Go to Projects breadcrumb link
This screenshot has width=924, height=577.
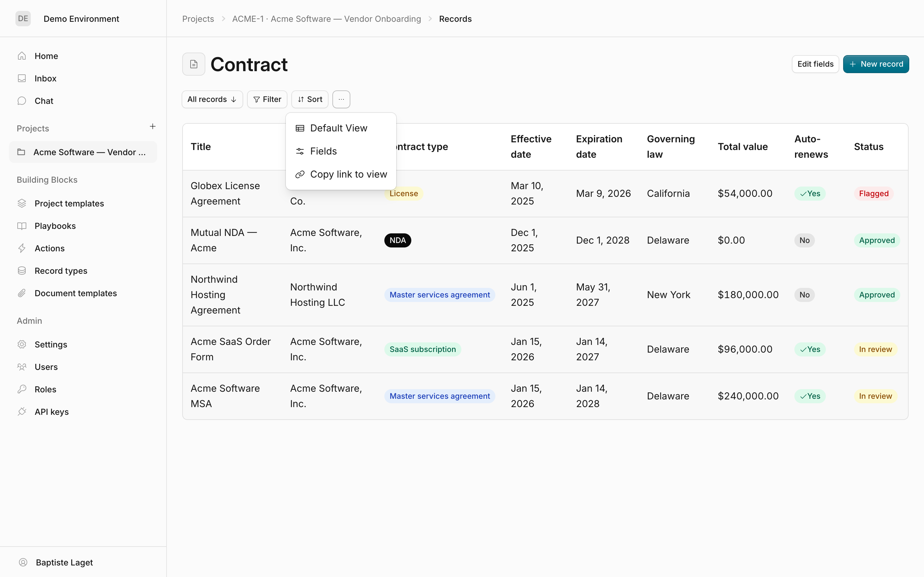point(198,19)
